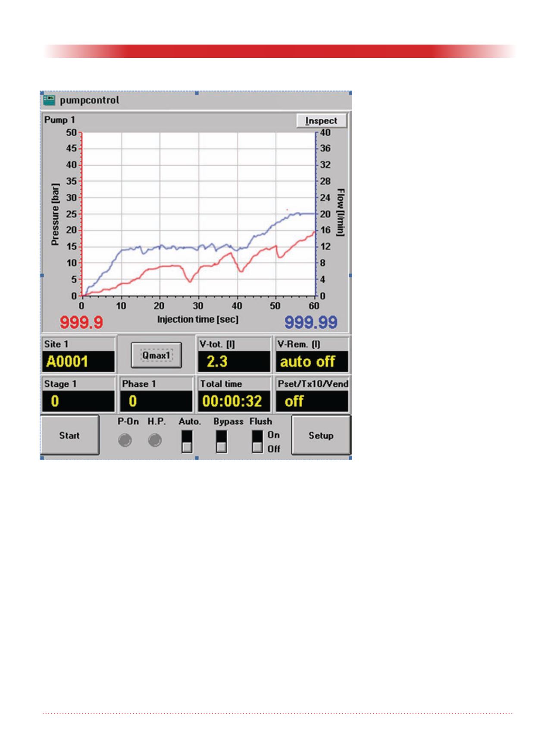Viewport: 560px width, 747px height.
Task: Click the Start button
Action: pos(69,435)
